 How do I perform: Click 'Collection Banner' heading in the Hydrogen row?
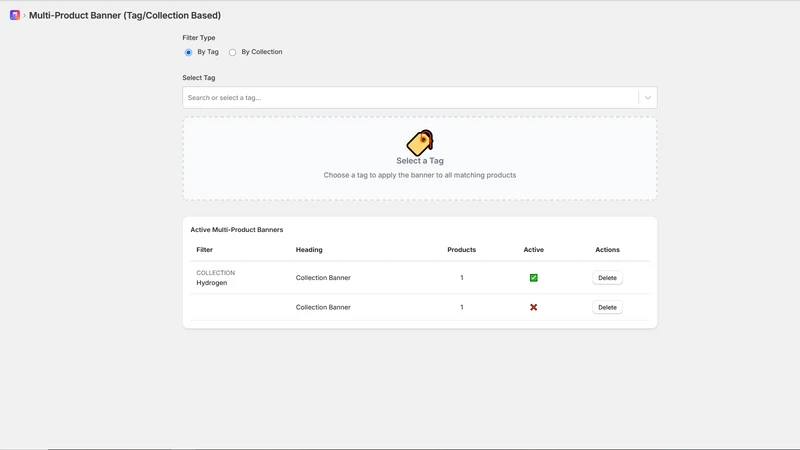(323, 278)
